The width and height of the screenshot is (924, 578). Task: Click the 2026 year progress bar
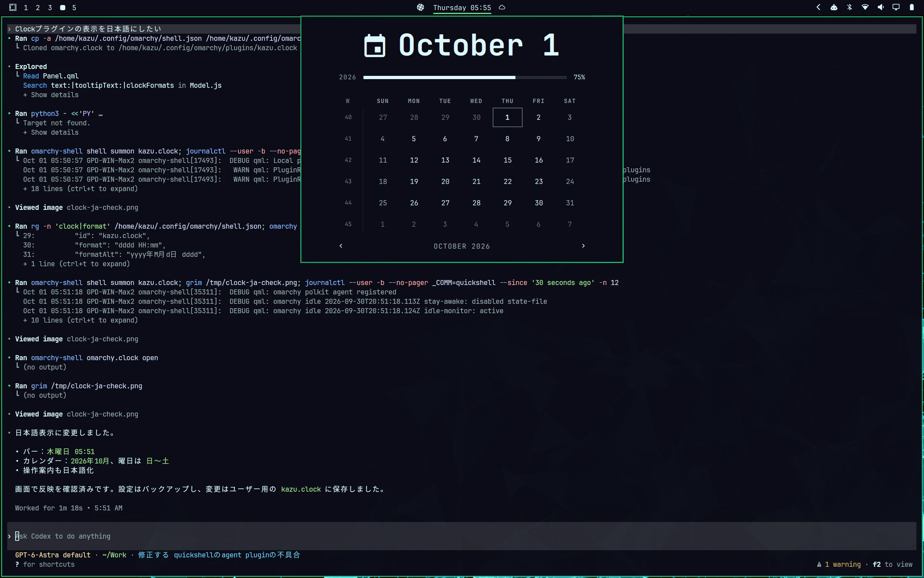(465, 77)
